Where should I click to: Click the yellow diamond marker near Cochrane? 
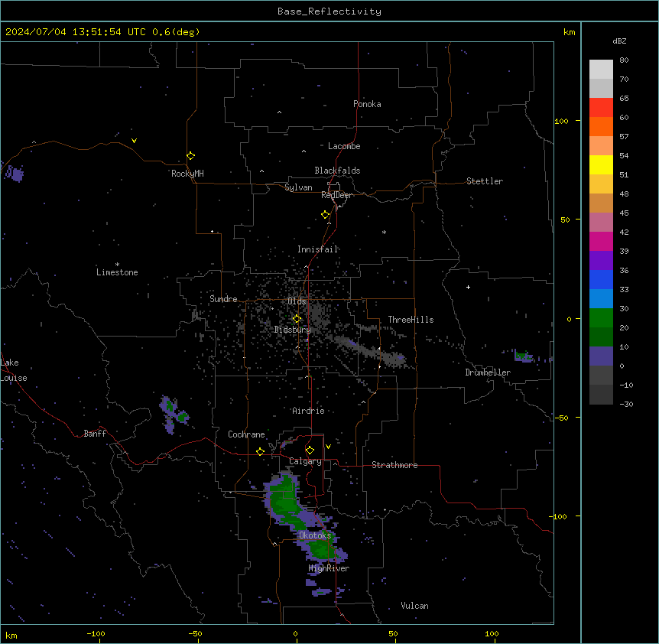coord(260,451)
